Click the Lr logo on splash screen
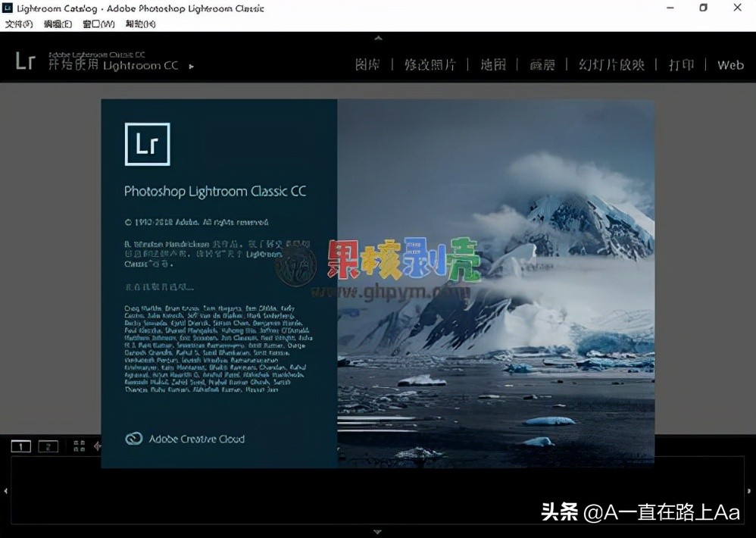This screenshot has width=756, height=538. point(148,144)
